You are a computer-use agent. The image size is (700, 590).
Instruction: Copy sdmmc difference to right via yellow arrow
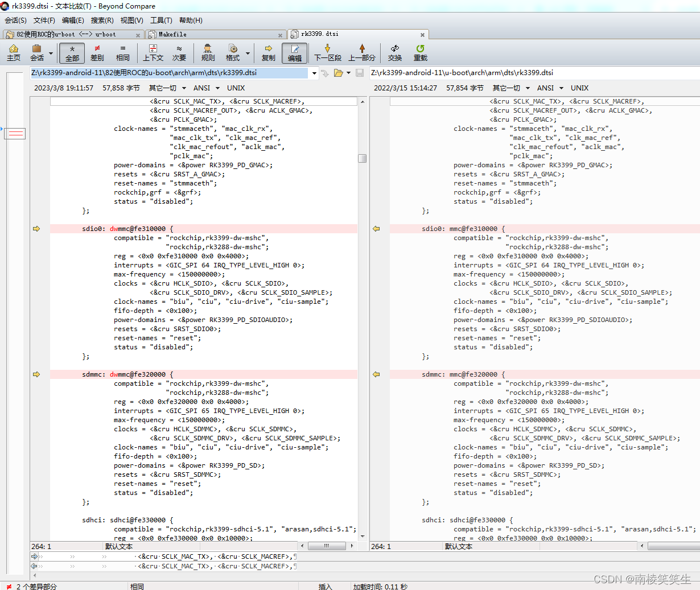(36, 374)
